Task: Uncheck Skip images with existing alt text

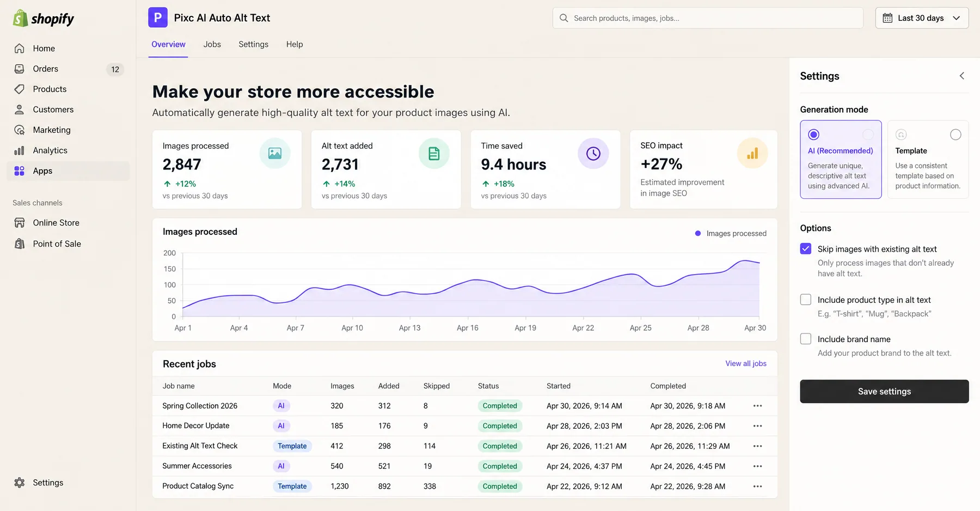Action: pos(806,249)
